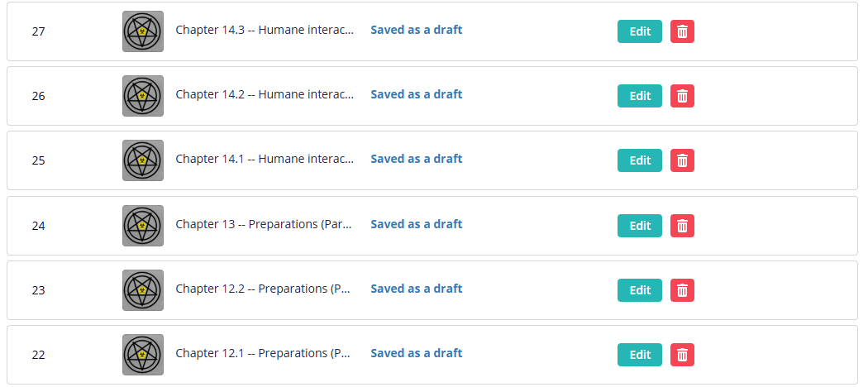The width and height of the screenshot is (868, 387).
Task: Open Chapter 12.1 thumbnail image
Action: [142, 355]
